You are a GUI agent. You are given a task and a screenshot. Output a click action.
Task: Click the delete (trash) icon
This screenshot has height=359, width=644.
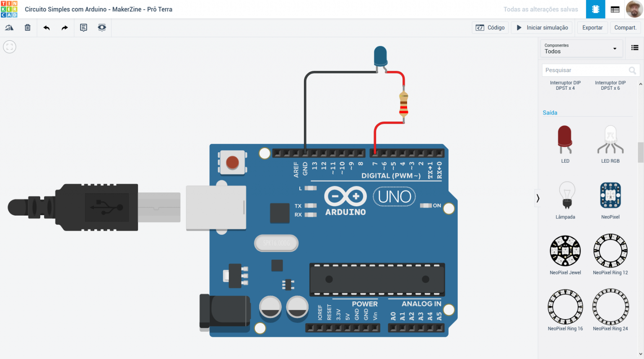[x=27, y=27]
